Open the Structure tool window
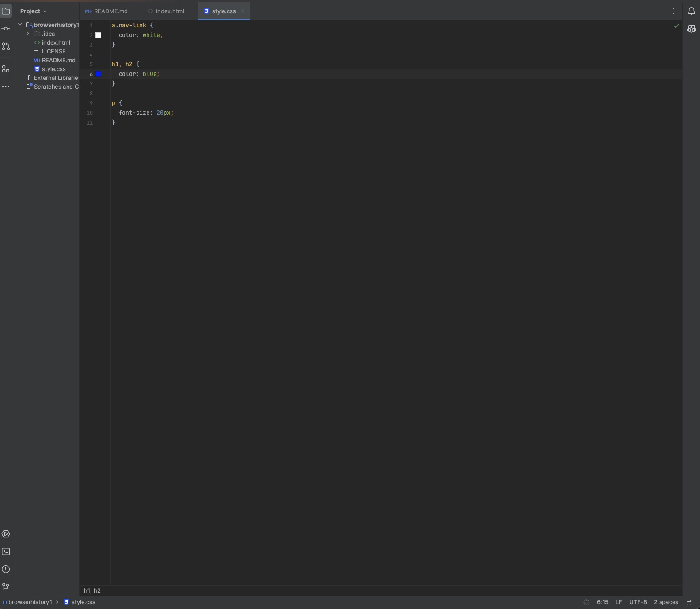 pyautogui.click(x=6, y=69)
